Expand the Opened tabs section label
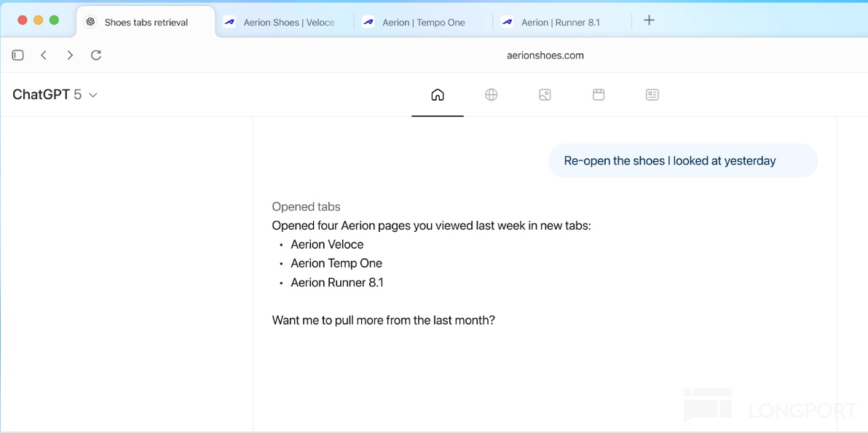This screenshot has width=868, height=433. 306,207
